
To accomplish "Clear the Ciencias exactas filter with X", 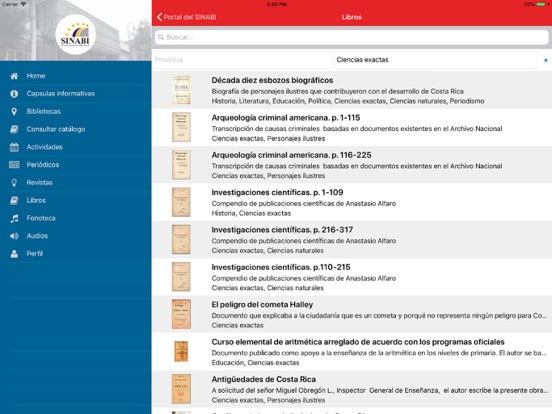I will coord(546,60).
